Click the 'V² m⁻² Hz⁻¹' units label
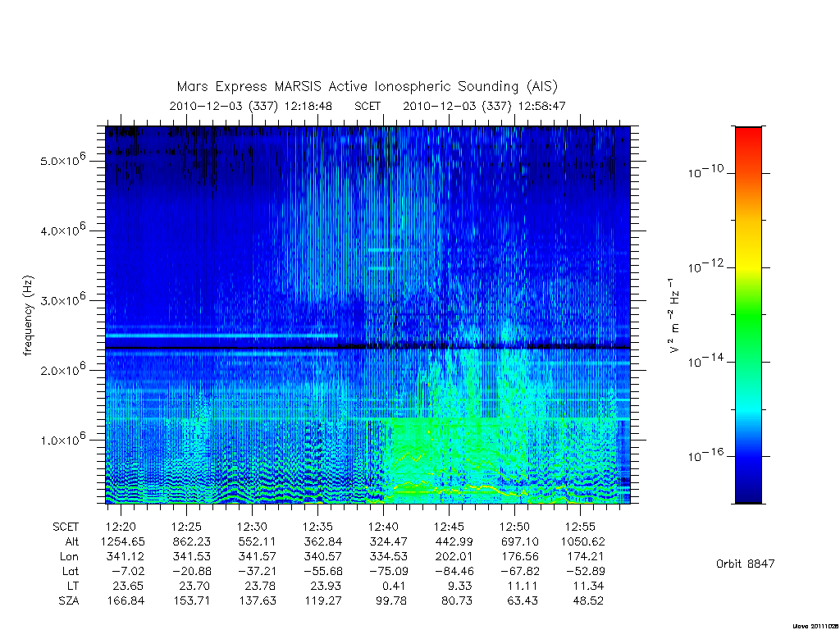The height and width of the screenshot is (630, 840). point(674,316)
